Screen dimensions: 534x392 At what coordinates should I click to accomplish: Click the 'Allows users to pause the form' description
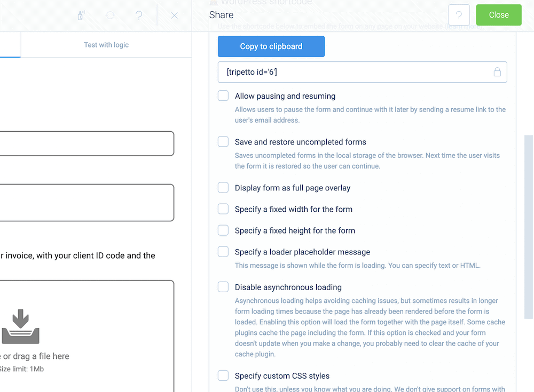point(370,115)
